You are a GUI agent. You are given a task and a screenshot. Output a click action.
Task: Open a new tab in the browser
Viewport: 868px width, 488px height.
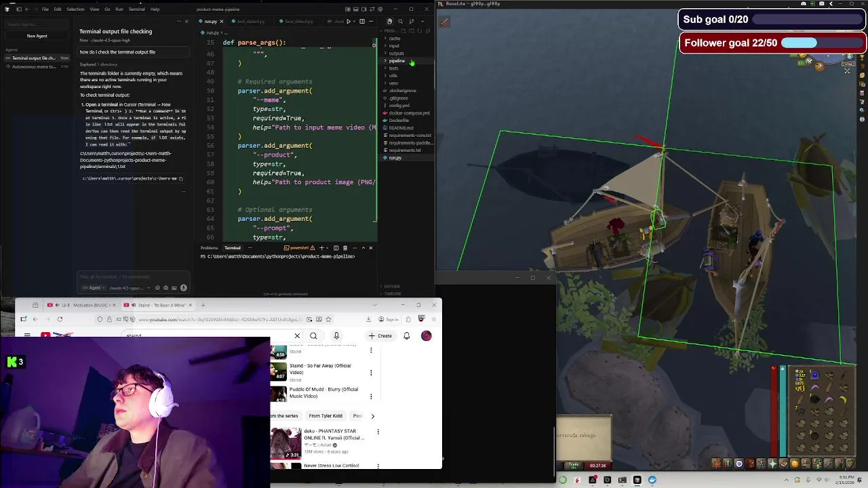coord(203,305)
